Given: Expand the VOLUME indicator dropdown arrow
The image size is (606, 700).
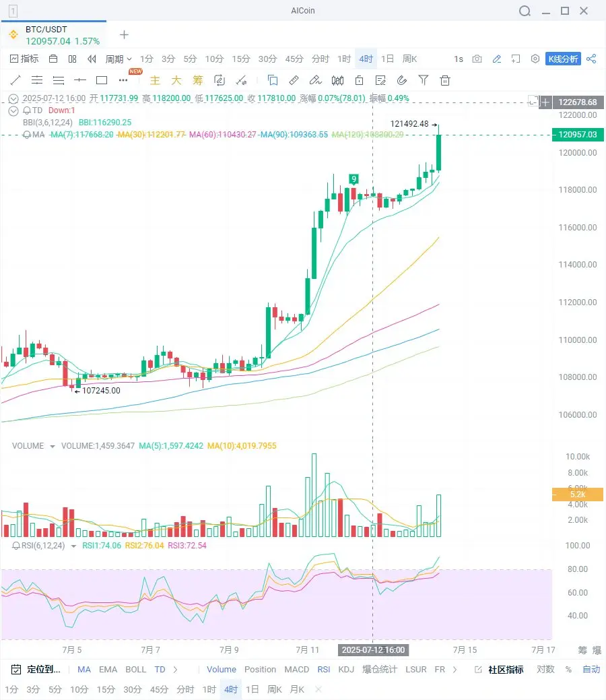Looking at the screenshot, I should pyautogui.click(x=53, y=447).
